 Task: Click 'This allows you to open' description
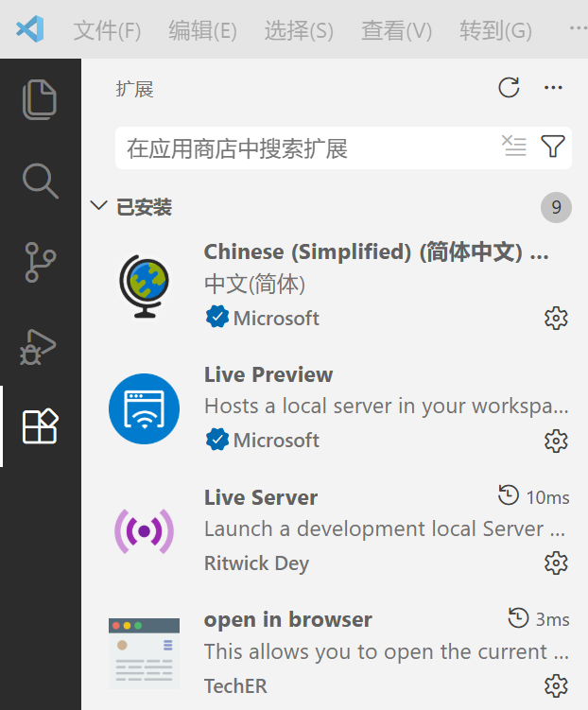click(386, 652)
